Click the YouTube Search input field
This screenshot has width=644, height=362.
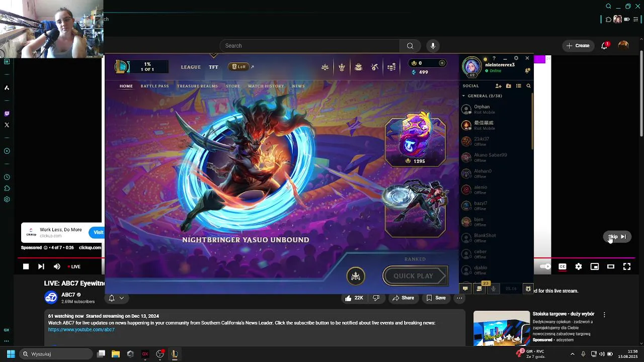[309, 46]
